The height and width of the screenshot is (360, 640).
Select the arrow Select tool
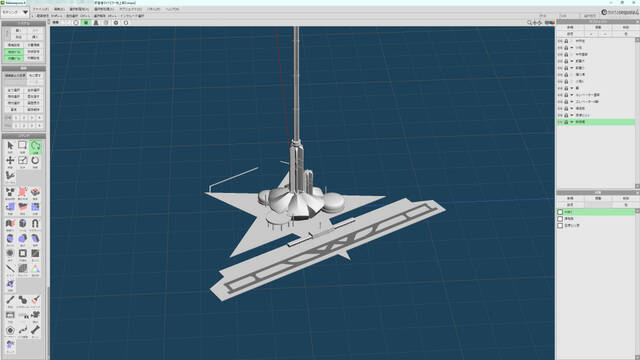pos(10,146)
